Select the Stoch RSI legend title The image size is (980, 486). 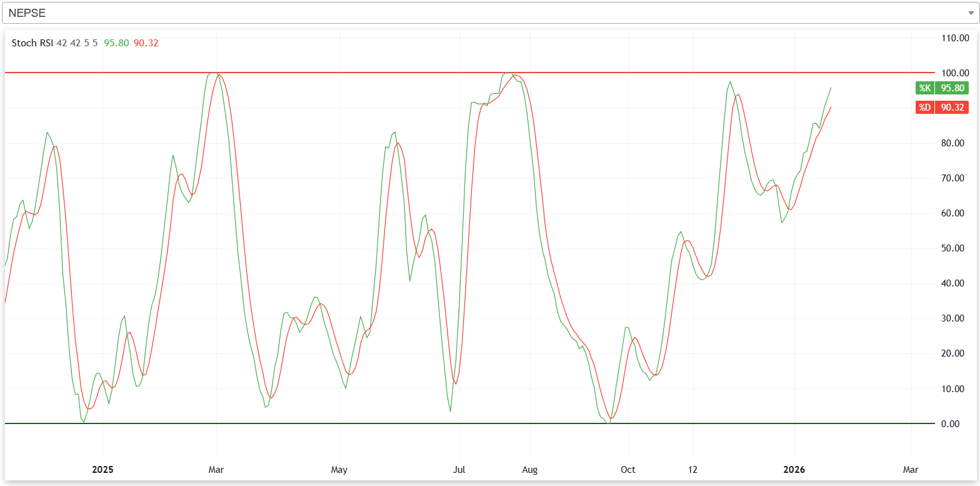[x=32, y=43]
